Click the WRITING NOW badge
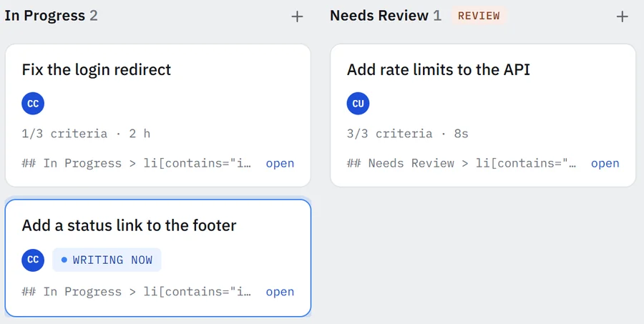Viewport: 644px width, 324px height. 107,260
